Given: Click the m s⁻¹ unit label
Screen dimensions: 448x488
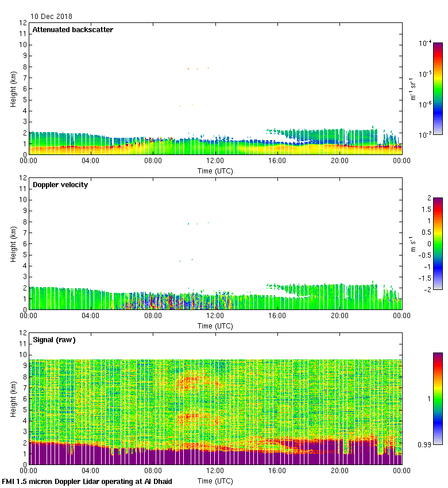Looking at the screenshot, I should click(414, 243).
